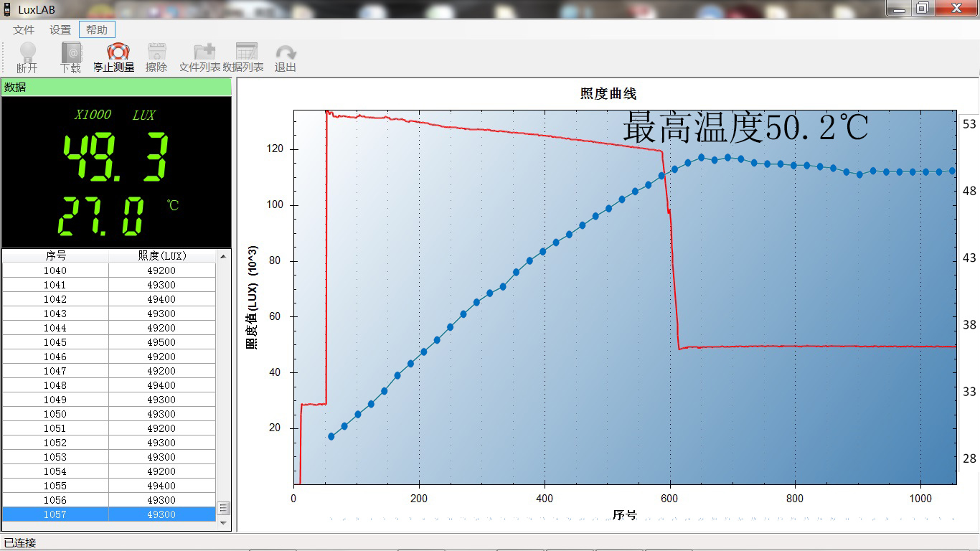Select row 1042 in data table
This screenshot has width=980, height=551.
pyautogui.click(x=109, y=299)
